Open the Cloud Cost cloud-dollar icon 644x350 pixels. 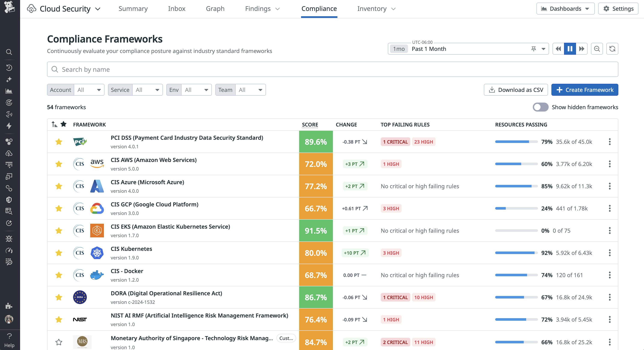coord(9,153)
